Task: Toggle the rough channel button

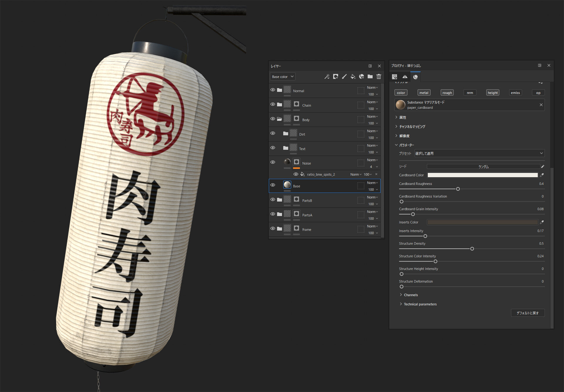Action: click(447, 93)
